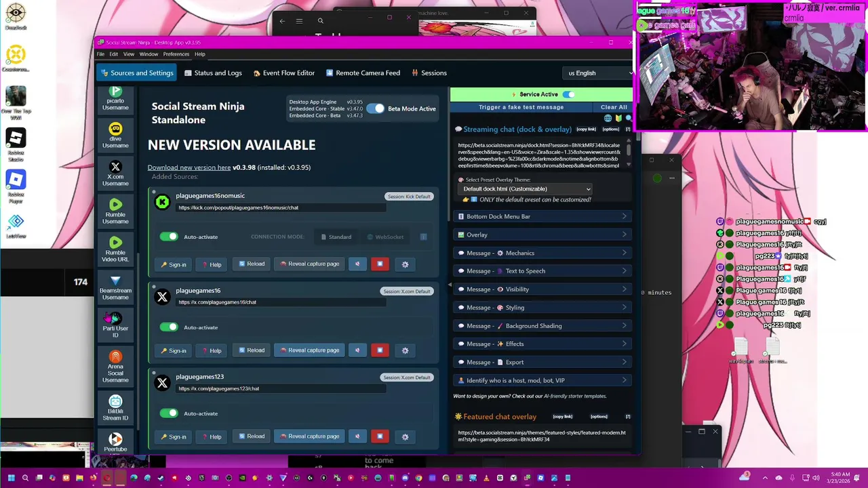Add an X.com username source from sidebar
The height and width of the screenshot is (488, 868).
(115, 174)
